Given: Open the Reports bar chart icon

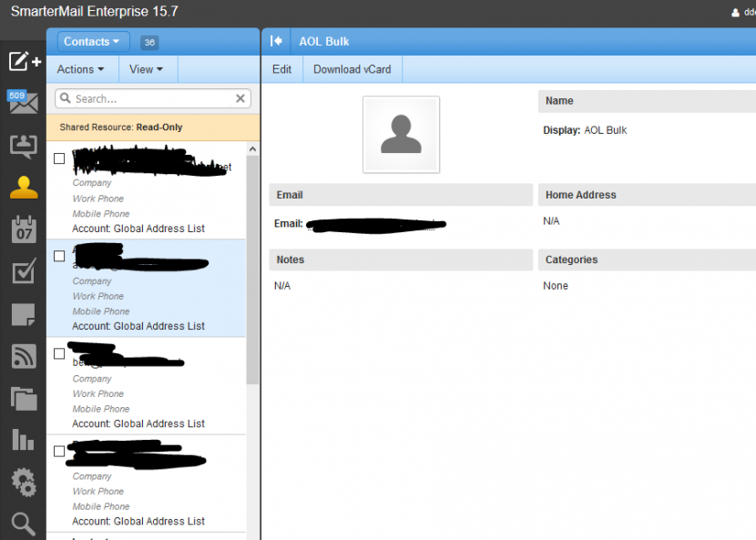Looking at the screenshot, I should coord(23,440).
